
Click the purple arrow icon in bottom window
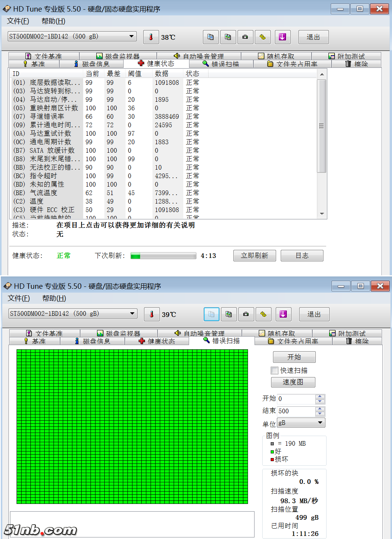283,314
